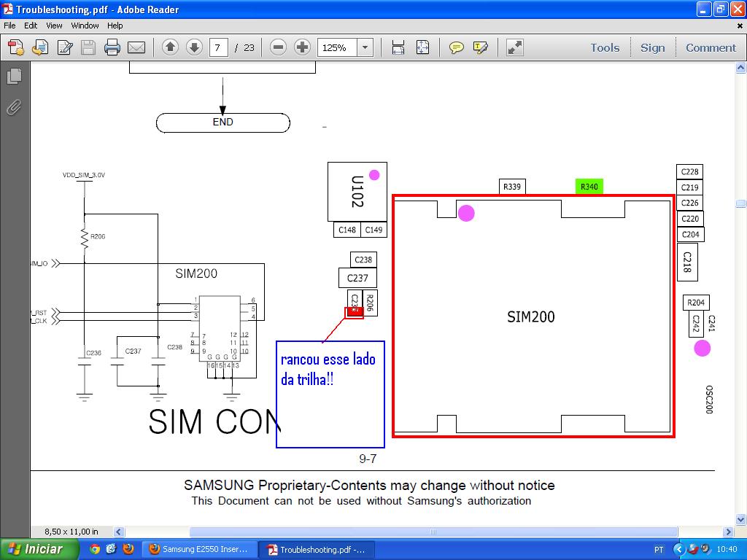Open the zoom level dropdown arrow
Screen dimensions: 747x560
click(365, 47)
